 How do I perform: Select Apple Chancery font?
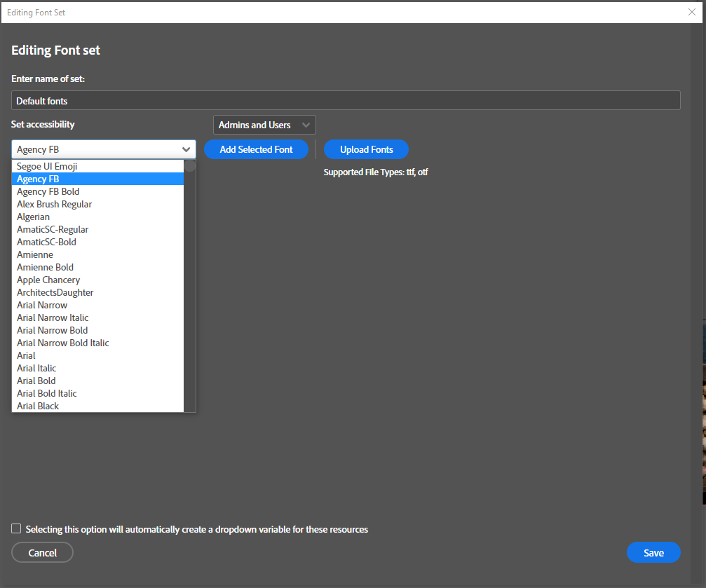48,280
